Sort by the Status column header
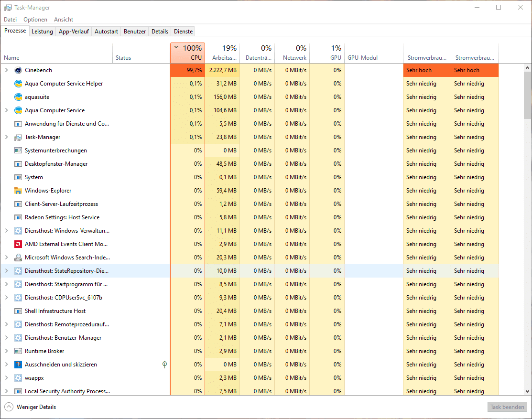 (141, 53)
